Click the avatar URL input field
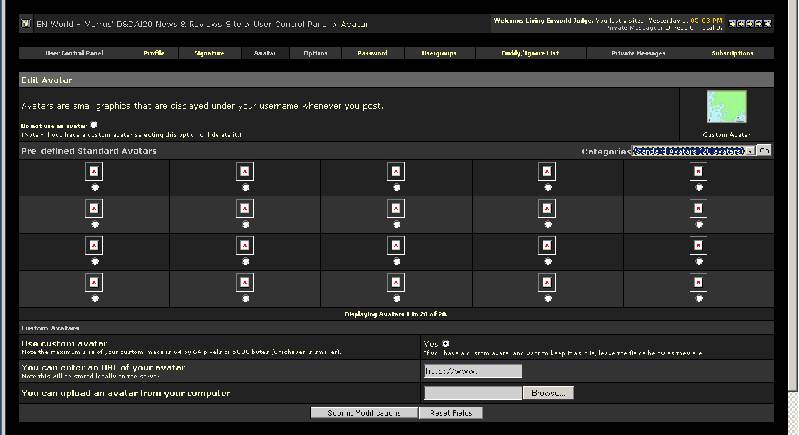800x435 pixels. pos(473,371)
